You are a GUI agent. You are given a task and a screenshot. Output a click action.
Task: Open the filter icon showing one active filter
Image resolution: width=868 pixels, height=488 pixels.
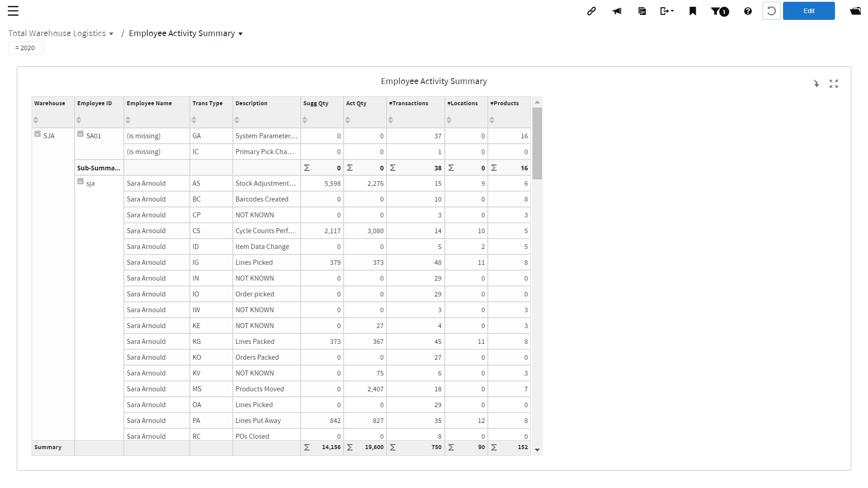pos(720,11)
